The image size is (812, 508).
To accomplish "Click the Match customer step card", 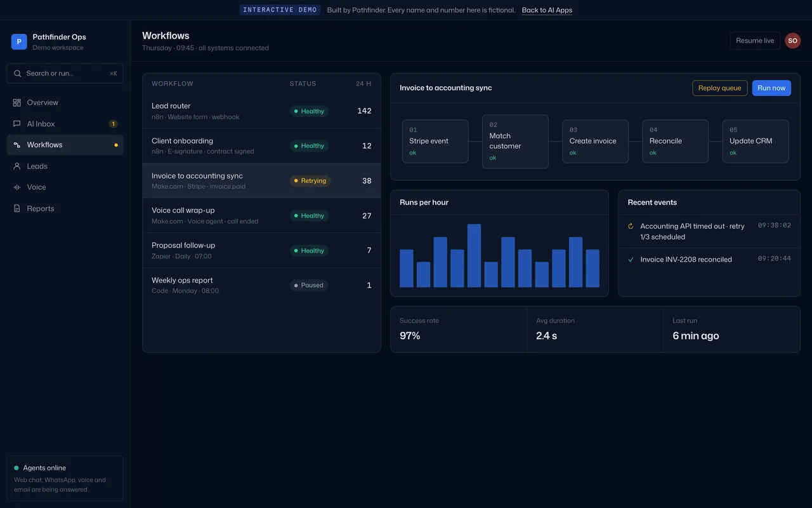I will tap(515, 142).
